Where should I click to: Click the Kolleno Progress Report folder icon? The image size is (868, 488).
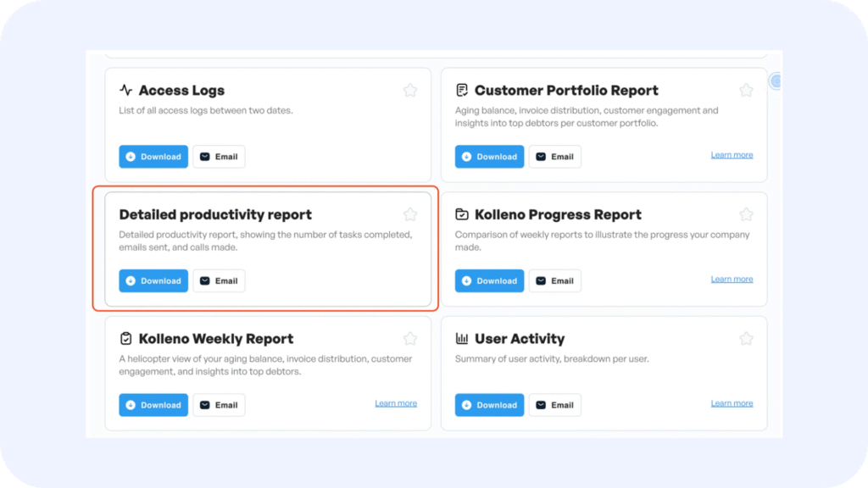click(x=462, y=214)
